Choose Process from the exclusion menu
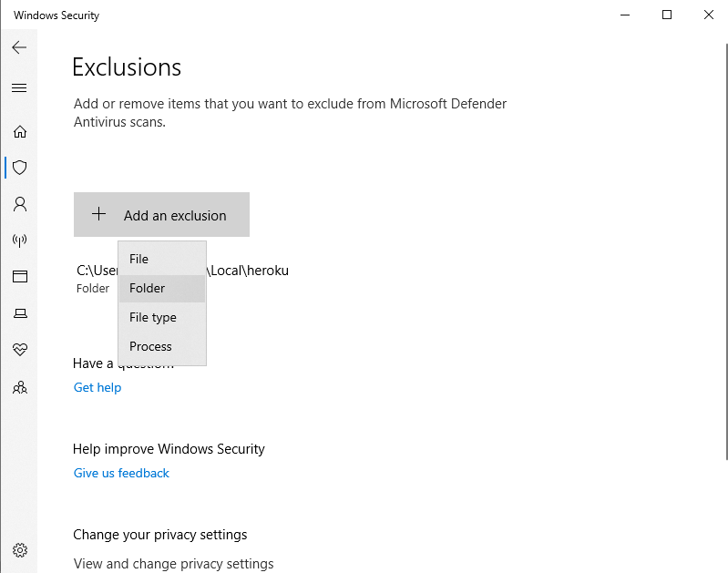728x573 pixels. pos(151,347)
